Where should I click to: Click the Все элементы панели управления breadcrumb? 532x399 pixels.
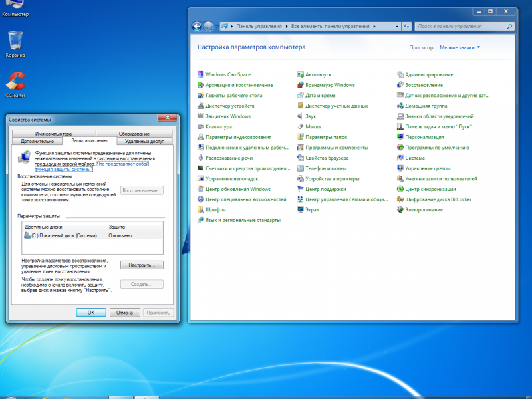coord(330,26)
